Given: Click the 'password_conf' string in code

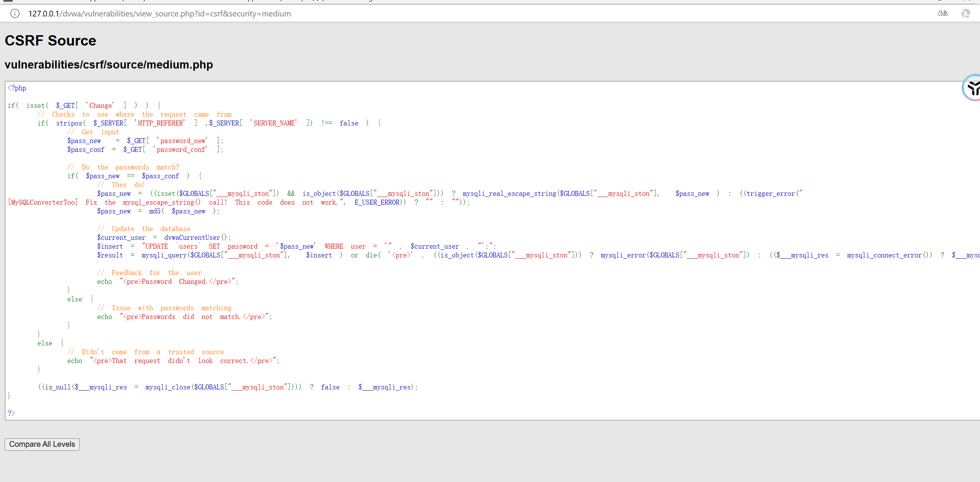Looking at the screenshot, I should pyautogui.click(x=181, y=150).
